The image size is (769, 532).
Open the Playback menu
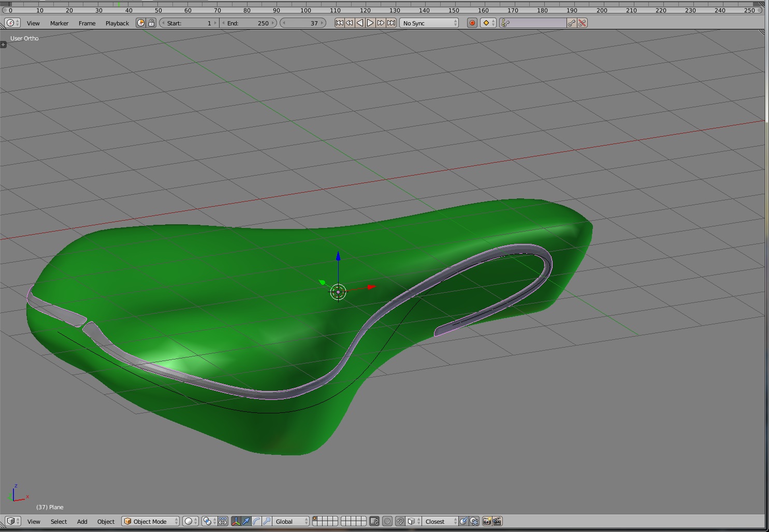click(117, 23)
